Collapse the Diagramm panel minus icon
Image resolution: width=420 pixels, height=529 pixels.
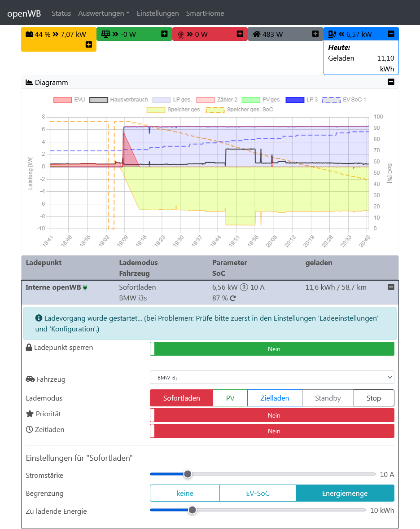[x=391, y=82]
